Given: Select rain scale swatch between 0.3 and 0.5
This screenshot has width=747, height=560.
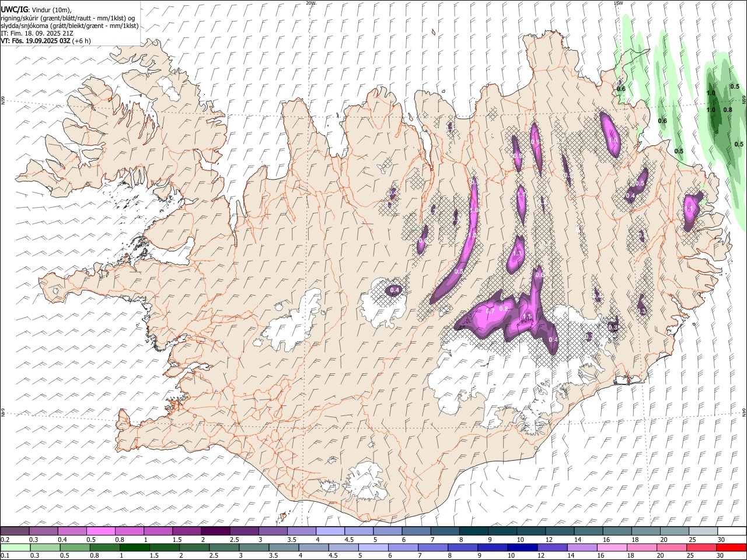Looking at the screenshot, I should (45, 547).
